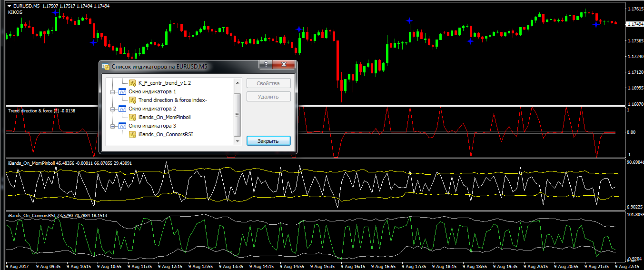This screenshot has height=270, width=644.
Task: Click the indicator list scrollbar up arrow
Action: (x=238, y=82)
